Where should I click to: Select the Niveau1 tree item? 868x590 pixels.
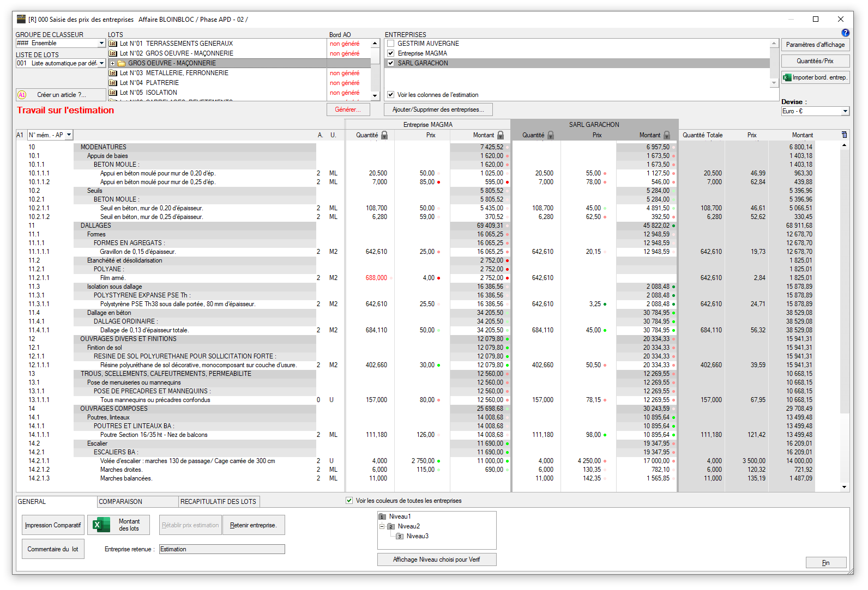point(400,516)
